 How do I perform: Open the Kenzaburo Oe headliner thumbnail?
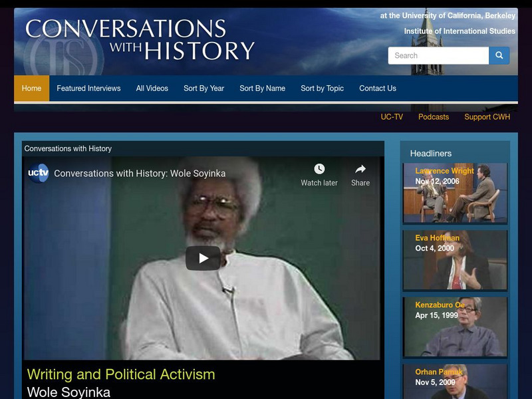pos(455,327)
